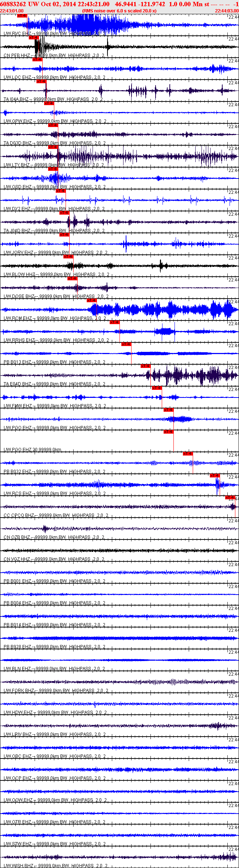Select the pick marker on UW LTY trace
This screenshot has width=239, height=868.
tap(53, 147)
